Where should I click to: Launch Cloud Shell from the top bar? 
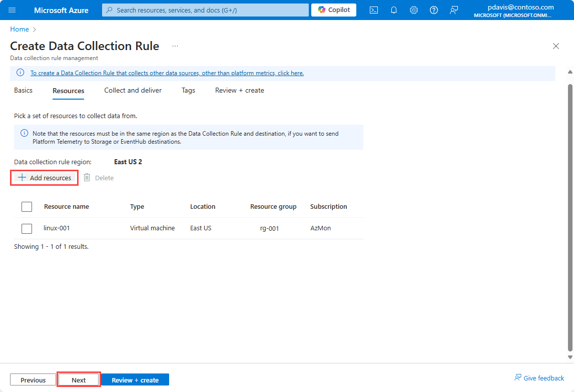point(374,10)
